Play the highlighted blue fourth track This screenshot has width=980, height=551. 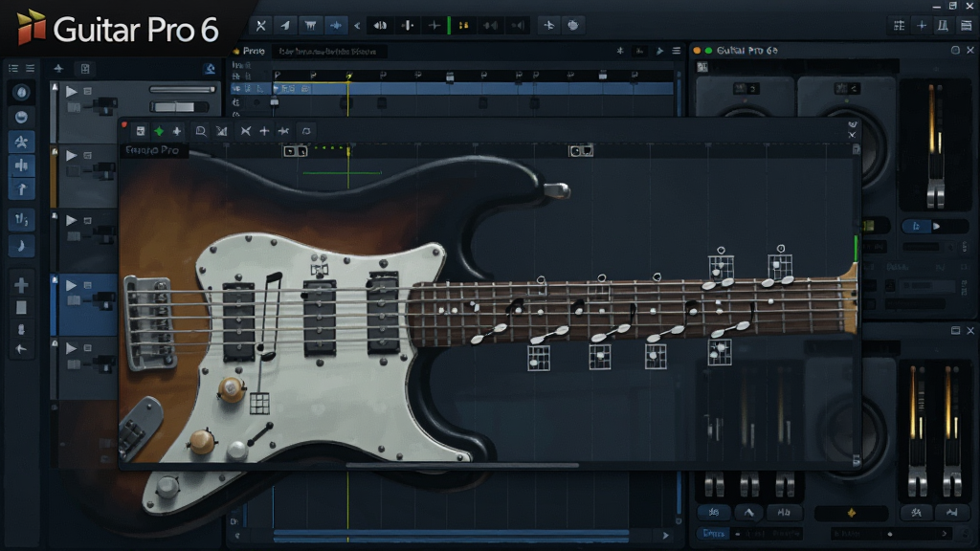pyautogui.click(x=71, y=285)
